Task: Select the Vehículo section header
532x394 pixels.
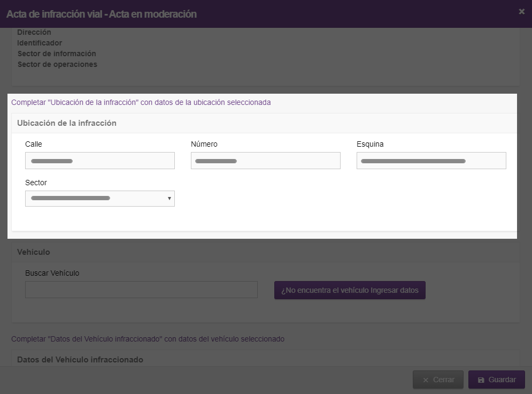Action: 34,252
